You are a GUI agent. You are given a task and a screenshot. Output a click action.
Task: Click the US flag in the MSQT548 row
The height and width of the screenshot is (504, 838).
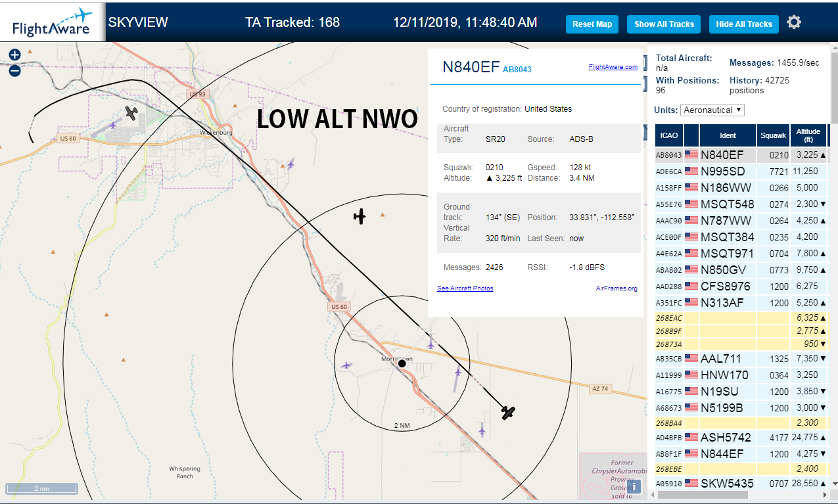(x=691, y=204)
